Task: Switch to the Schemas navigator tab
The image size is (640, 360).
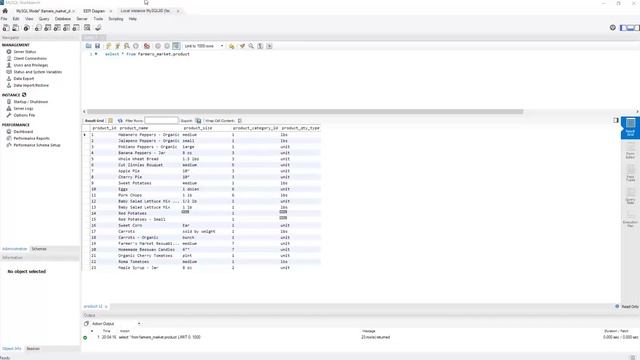Action: [x=39, y=249]
